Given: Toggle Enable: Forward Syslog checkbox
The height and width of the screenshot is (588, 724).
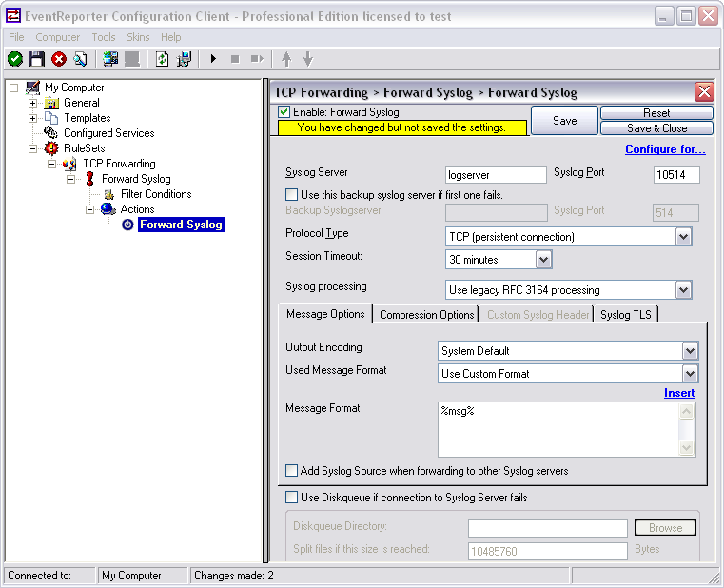Looking at the screenshot, I should click(284, 111).
